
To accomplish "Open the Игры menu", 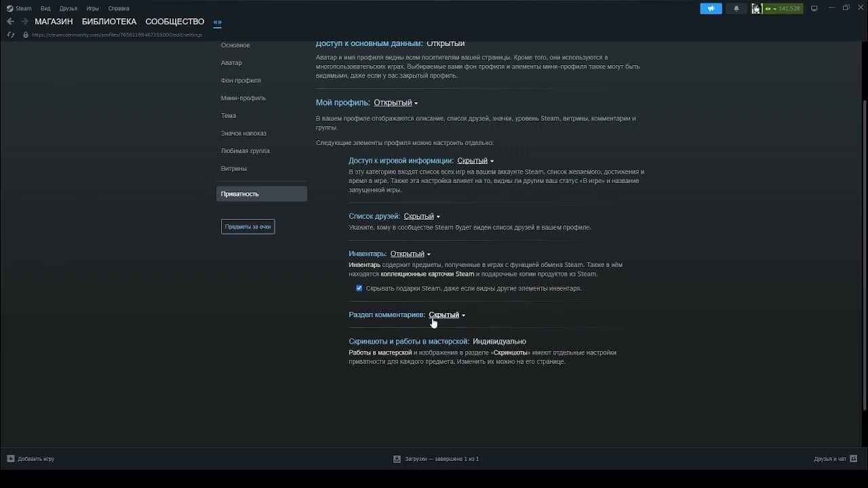I will [x=93, y=9].
